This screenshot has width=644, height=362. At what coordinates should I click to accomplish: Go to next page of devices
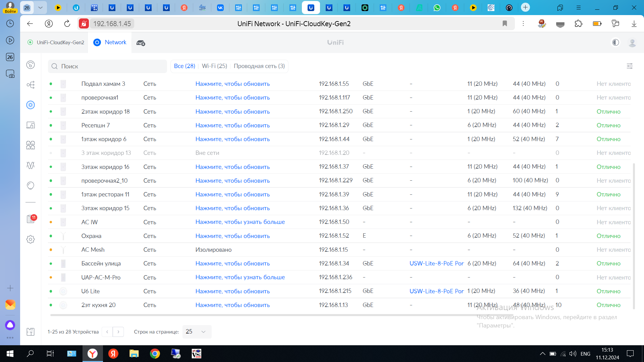pos(118,331)
